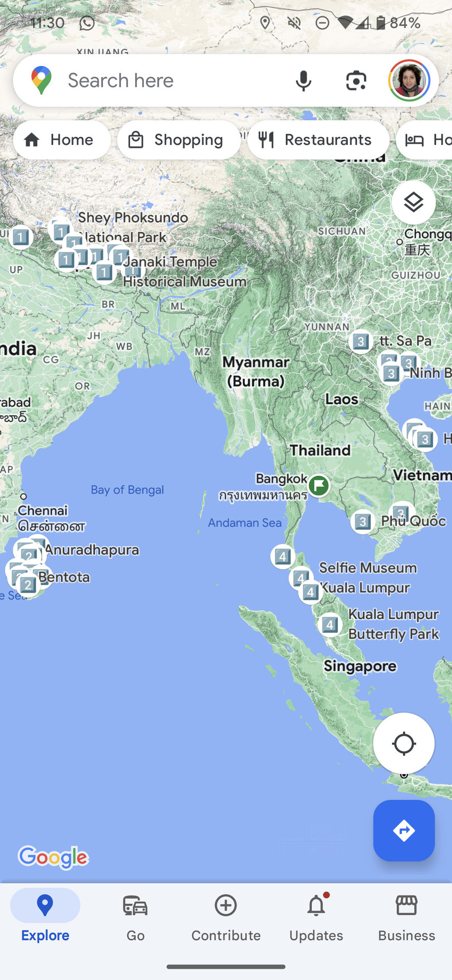Tap the Kuala Lumpur Butterfly Park marker
The image size is (452, 980).
[330, 624]
